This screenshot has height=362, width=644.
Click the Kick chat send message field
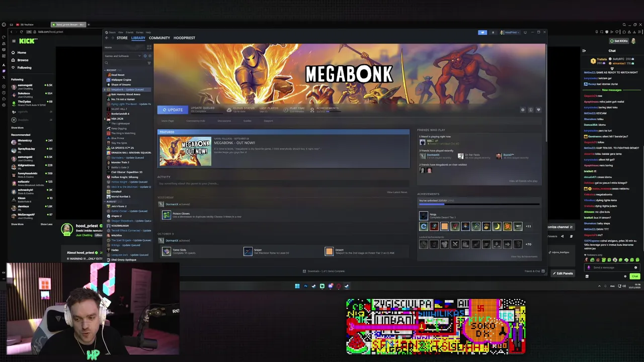tap(612, 267)
